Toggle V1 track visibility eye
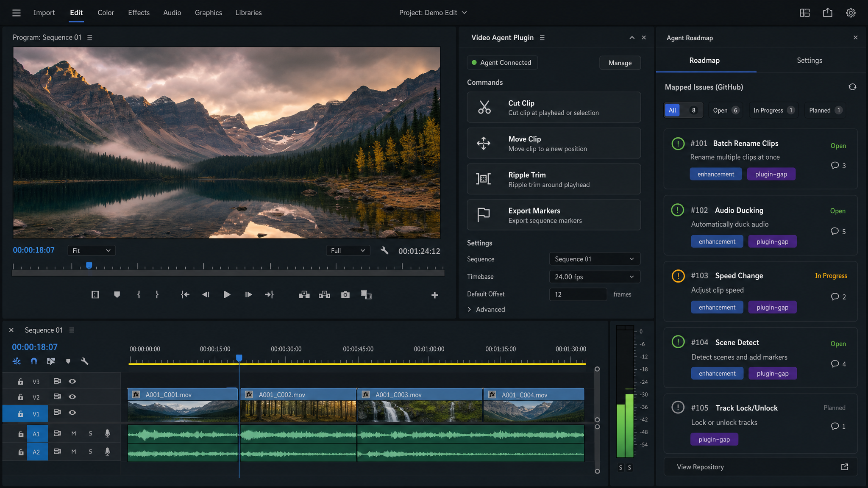This screenshot has width=868, height=488. click(x=72, y=413)
